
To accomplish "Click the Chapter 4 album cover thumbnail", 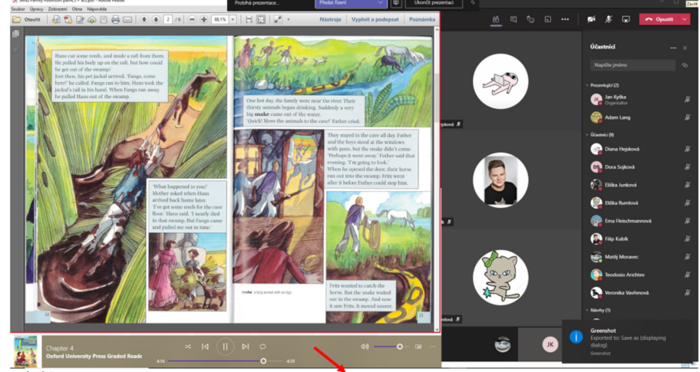I will (x=25, y=352).
